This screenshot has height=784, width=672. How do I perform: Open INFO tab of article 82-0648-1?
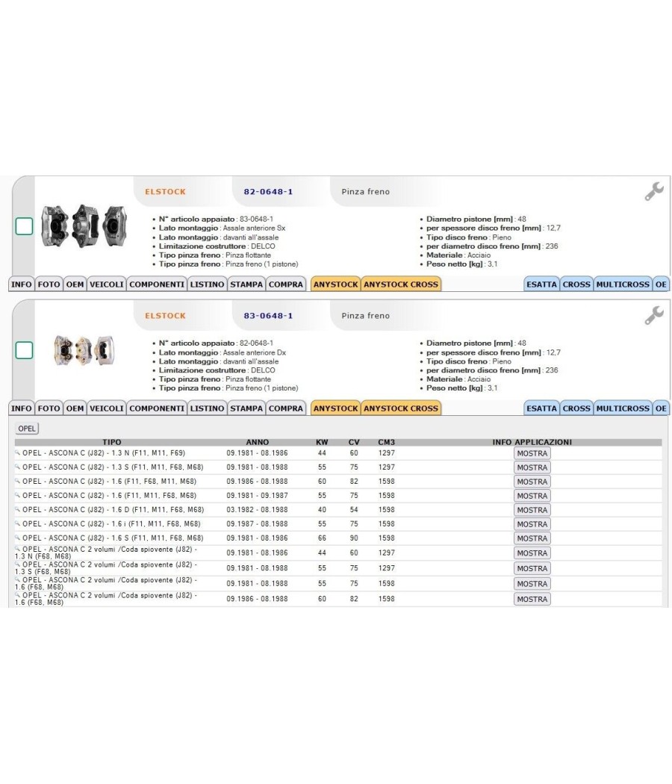(22, 284)
